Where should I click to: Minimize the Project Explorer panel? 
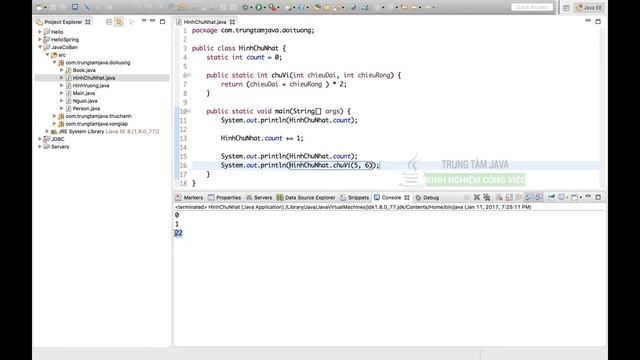click(153, 21)
